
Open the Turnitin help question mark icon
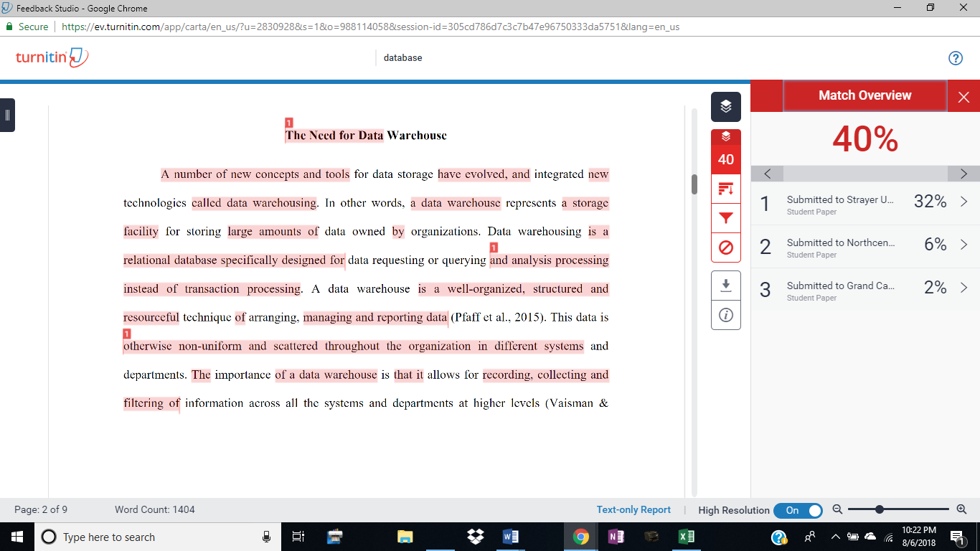click(956, 58)
